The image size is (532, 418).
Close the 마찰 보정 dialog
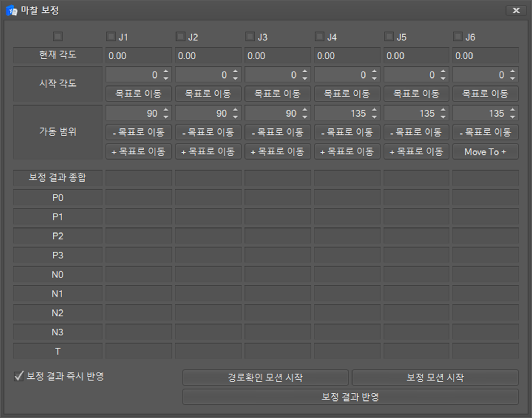tap(516, 11)
